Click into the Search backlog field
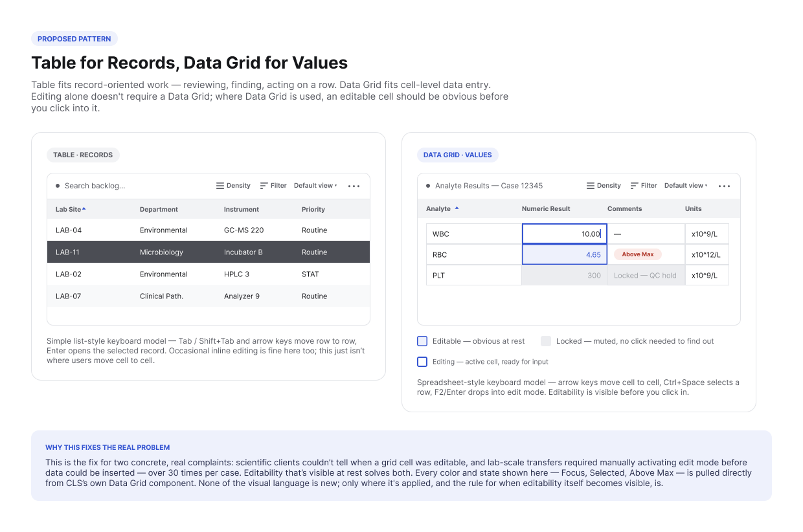The image size is (803, 532). point(95,186)
